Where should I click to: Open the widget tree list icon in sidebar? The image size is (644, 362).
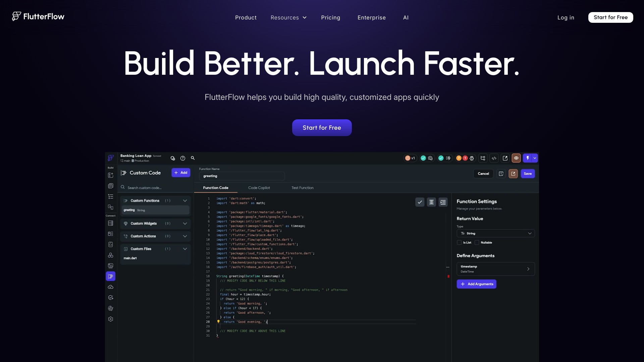[x=111, y=196]
